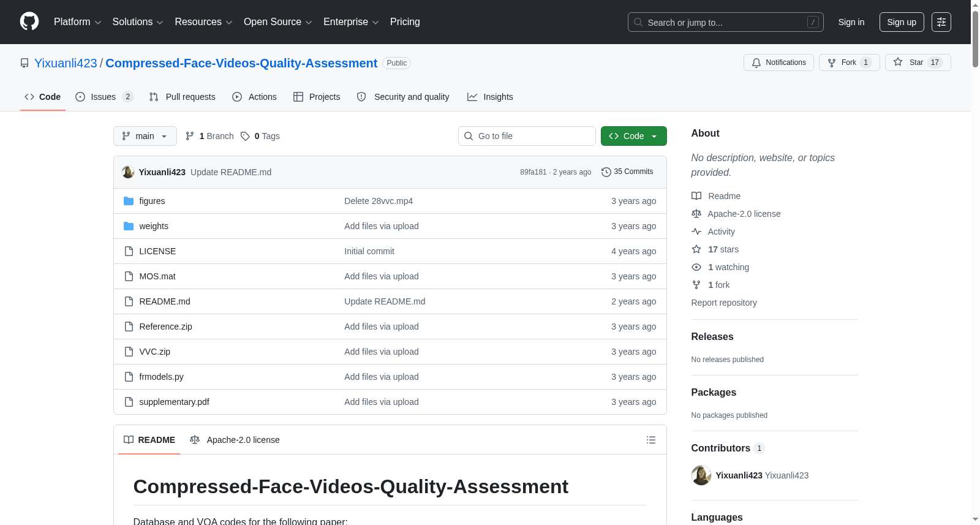Expand the Enterprise menu
The image size is (980, 525).
point(351,22)
